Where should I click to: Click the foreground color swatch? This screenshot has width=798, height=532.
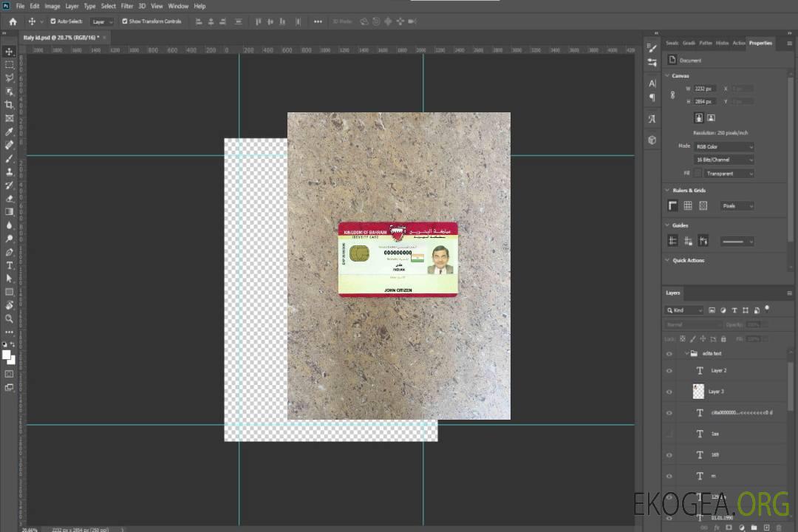click(7, 355)
